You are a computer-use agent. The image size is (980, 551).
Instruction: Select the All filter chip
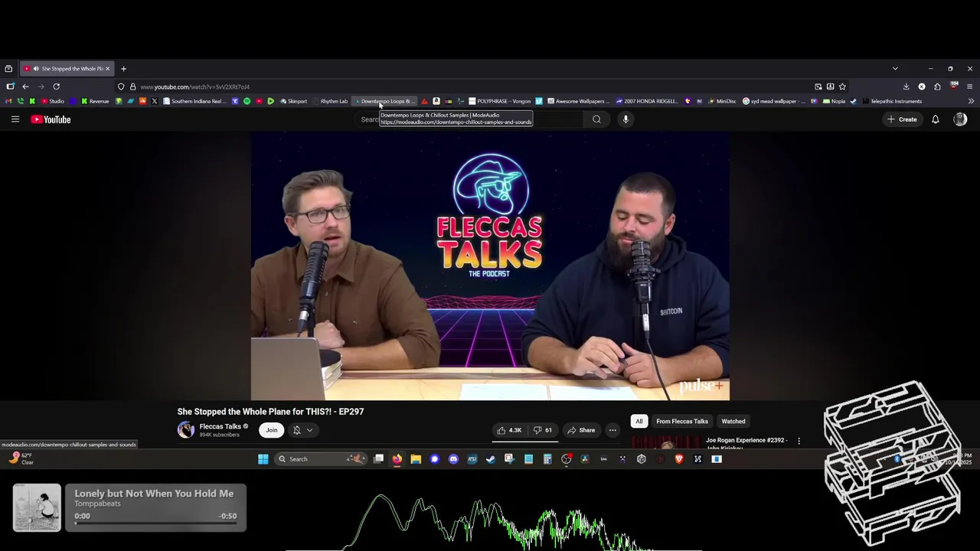coord(639,421)
